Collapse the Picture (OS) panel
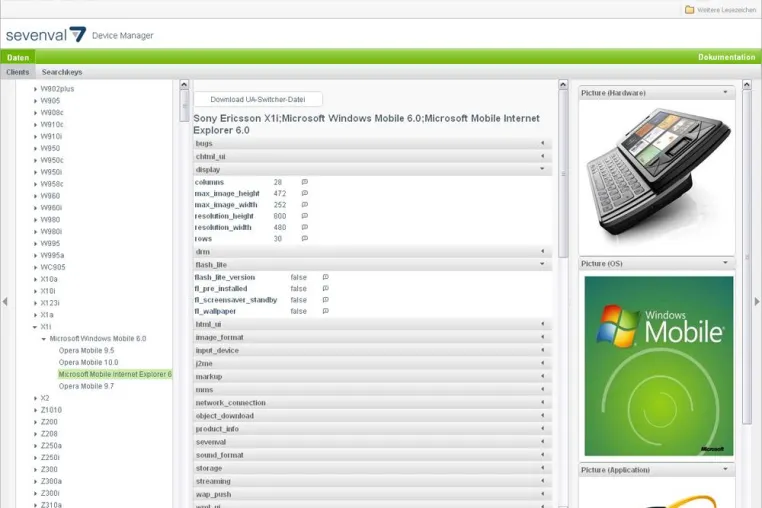762x508 pixels. tap(726, 263)
